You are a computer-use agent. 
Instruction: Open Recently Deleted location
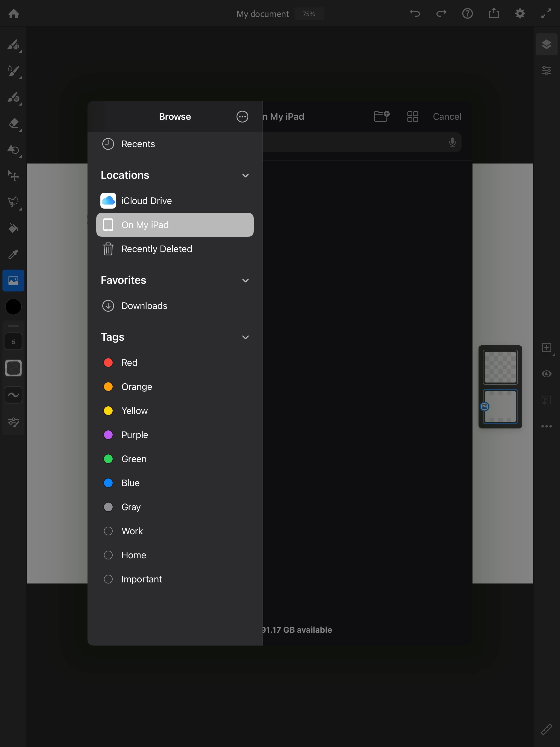[156, 249]
